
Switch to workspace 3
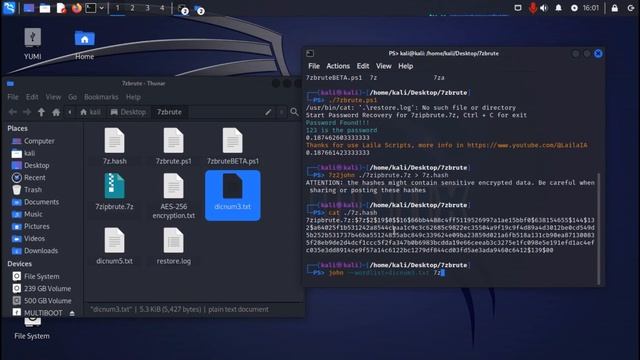tap(147, 8)
